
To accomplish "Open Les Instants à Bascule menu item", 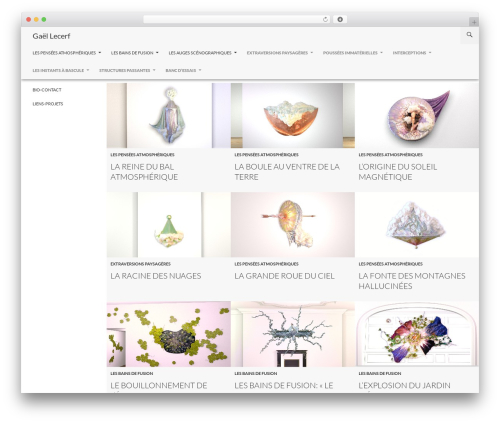I will 58,70.
